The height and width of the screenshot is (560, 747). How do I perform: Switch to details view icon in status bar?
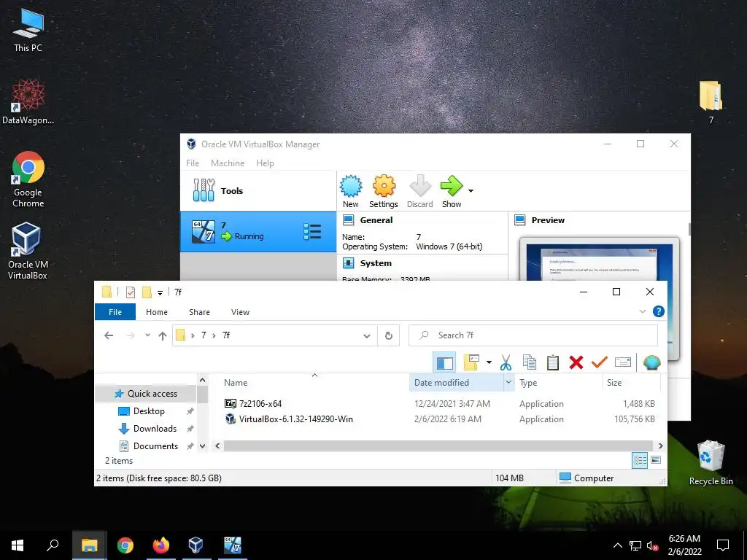pyautogui.click(x=640, y=460)
